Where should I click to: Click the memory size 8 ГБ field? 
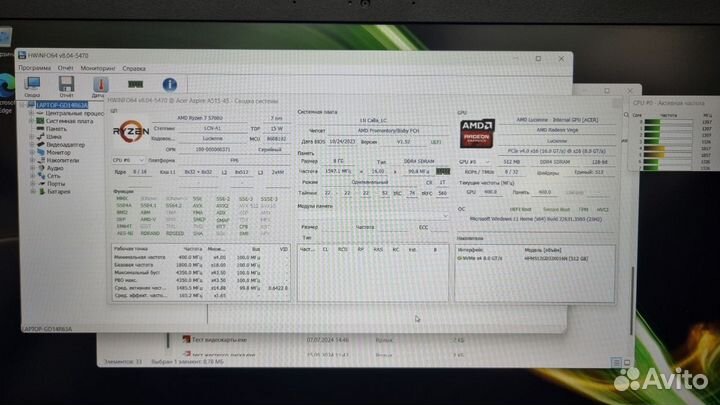[338, 161]
